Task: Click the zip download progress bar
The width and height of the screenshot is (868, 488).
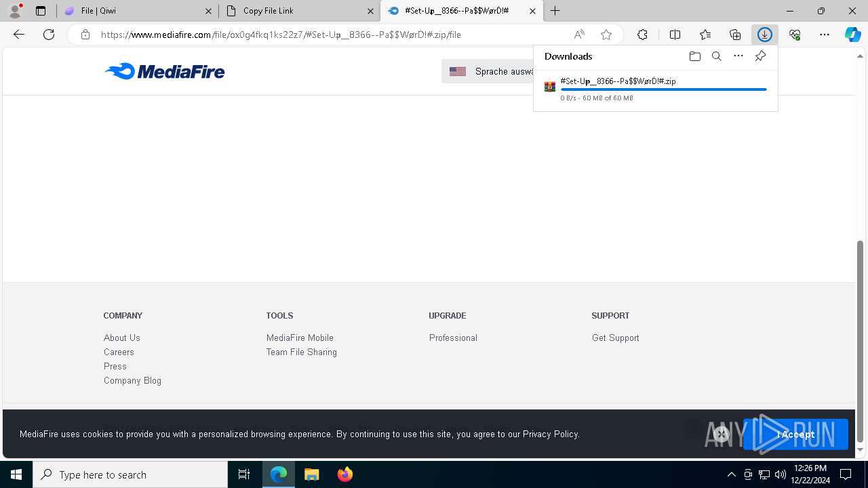Action: (663, 89)
